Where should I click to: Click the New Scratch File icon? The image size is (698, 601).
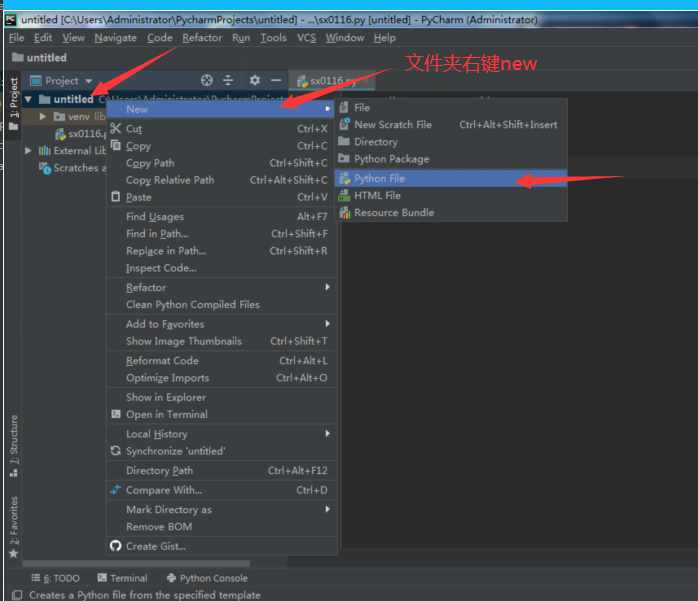(x=344, y=124)
